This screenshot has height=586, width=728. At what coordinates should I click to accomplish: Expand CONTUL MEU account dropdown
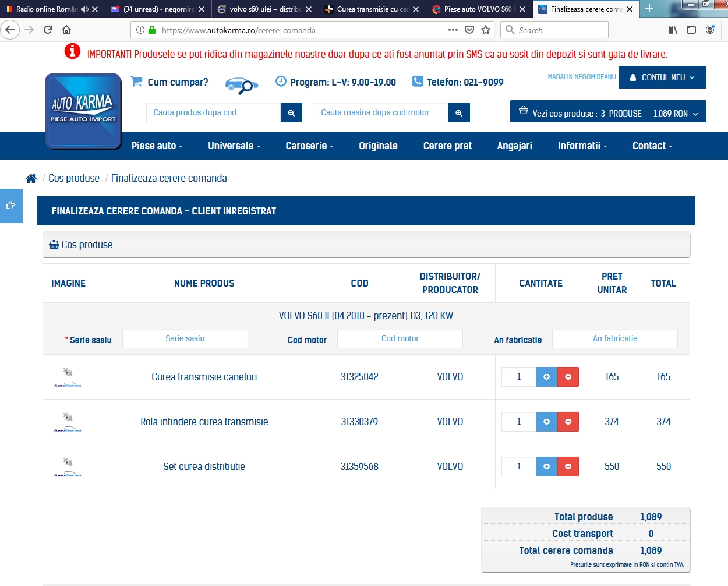662,77
